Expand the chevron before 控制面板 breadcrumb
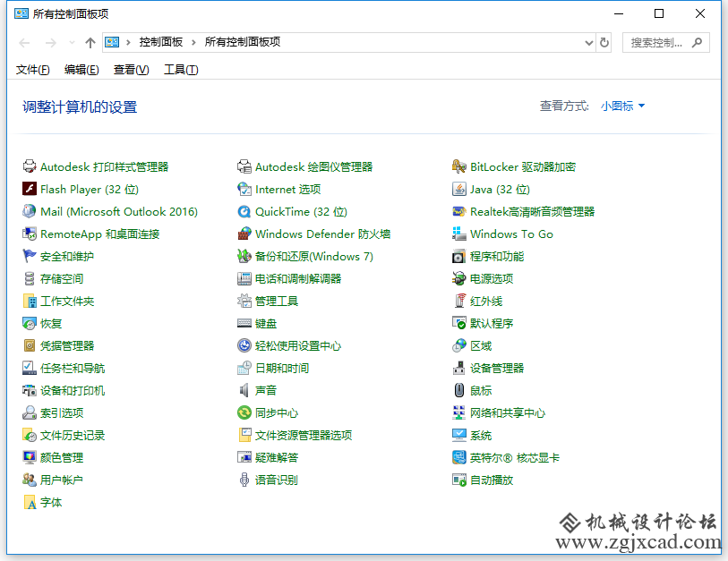Screen dimensions: 728x561 point(128,43)
